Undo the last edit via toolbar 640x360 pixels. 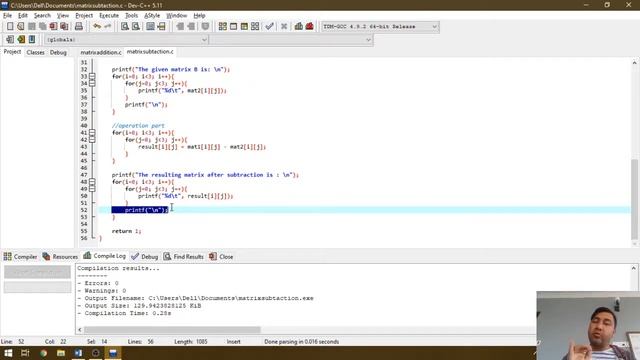[x=97, y=27]
